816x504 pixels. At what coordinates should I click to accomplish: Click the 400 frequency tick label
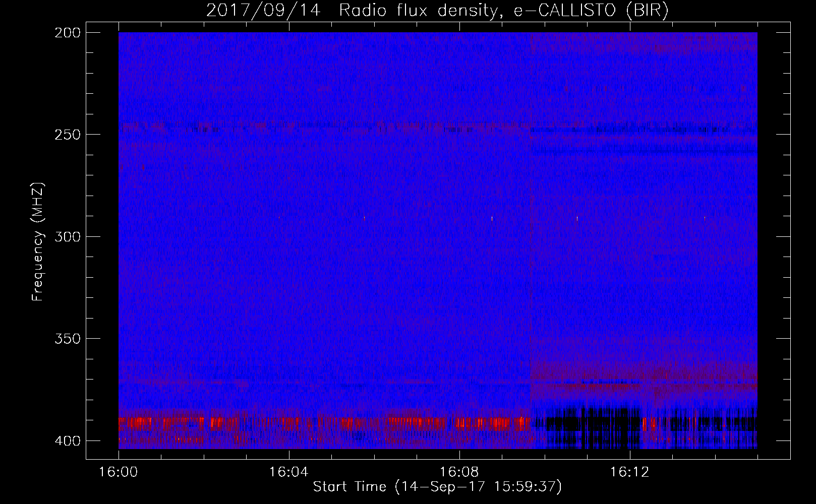point(67,440)
